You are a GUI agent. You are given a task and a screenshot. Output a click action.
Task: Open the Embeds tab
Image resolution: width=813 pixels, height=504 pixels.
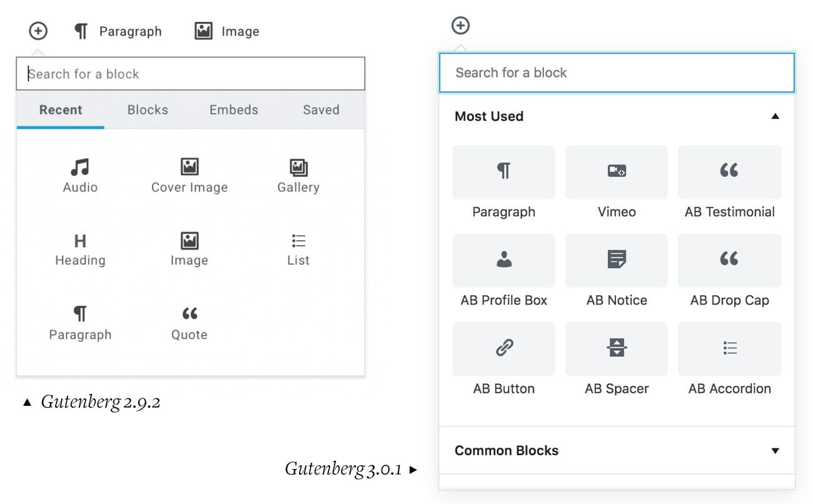coord(234,110)
